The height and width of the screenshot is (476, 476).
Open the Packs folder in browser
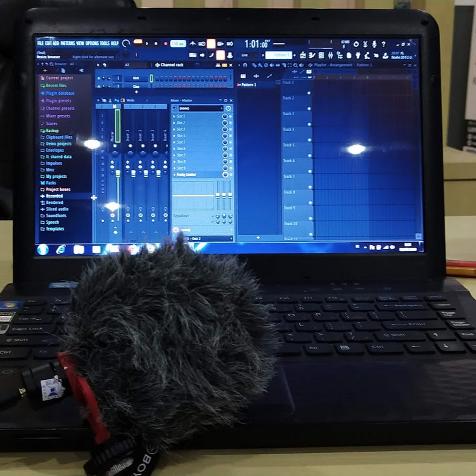tap(51, 183)
